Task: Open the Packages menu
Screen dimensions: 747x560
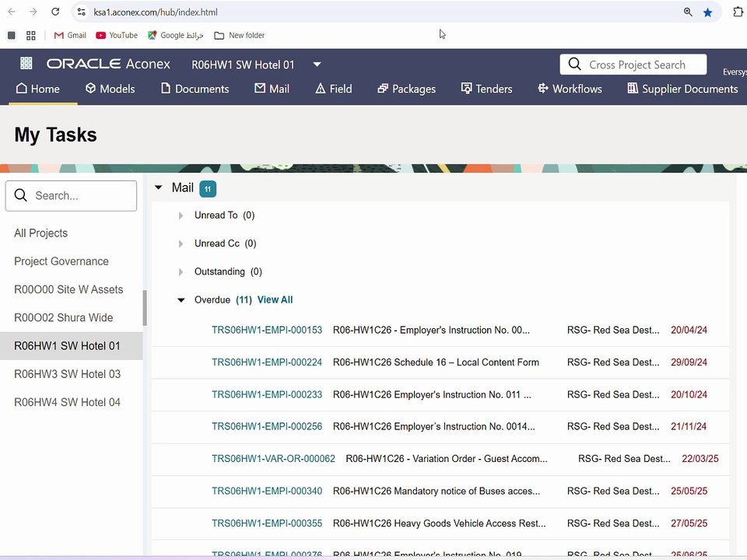Action: click(x=406, y=89)
